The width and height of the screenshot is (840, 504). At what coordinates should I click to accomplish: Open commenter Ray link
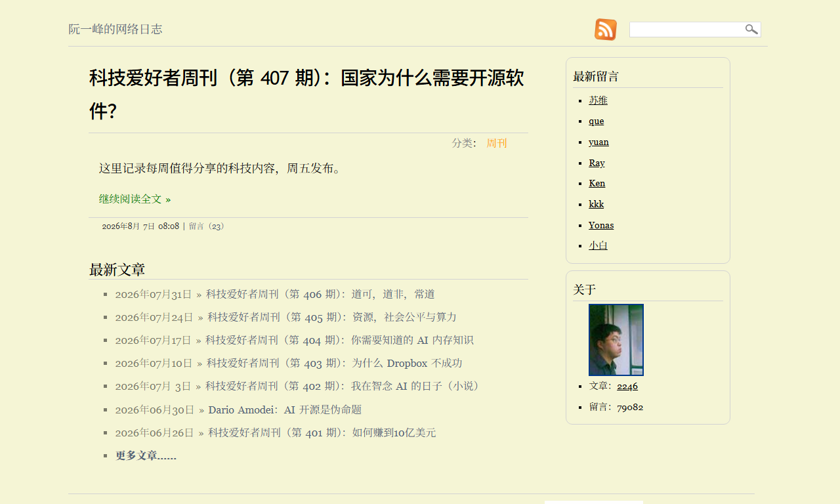tap(597, 163)
